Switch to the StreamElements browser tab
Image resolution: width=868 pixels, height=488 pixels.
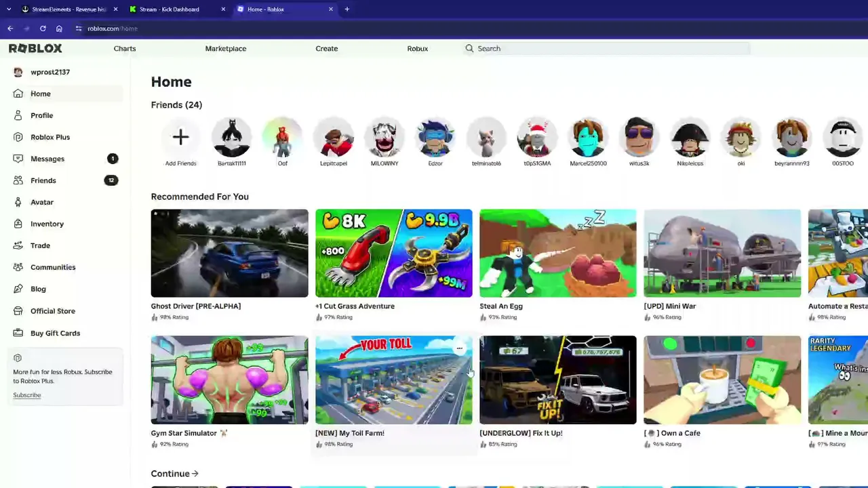tap(68, 9)
